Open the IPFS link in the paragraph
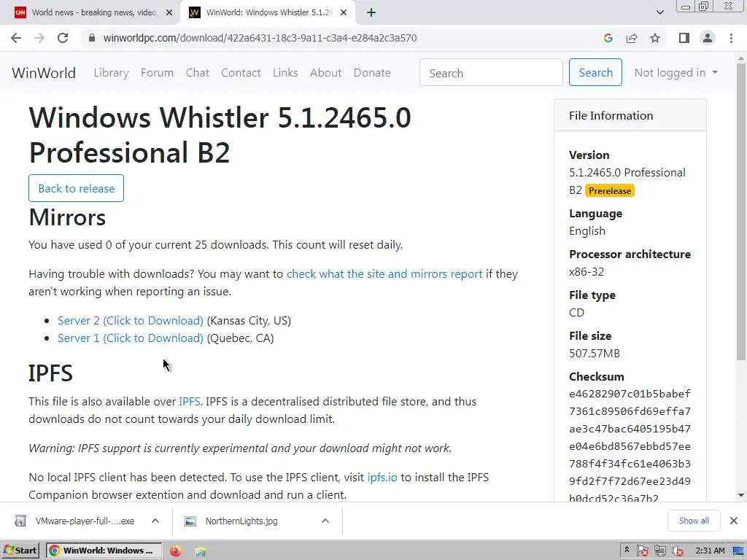 (189, 402)
